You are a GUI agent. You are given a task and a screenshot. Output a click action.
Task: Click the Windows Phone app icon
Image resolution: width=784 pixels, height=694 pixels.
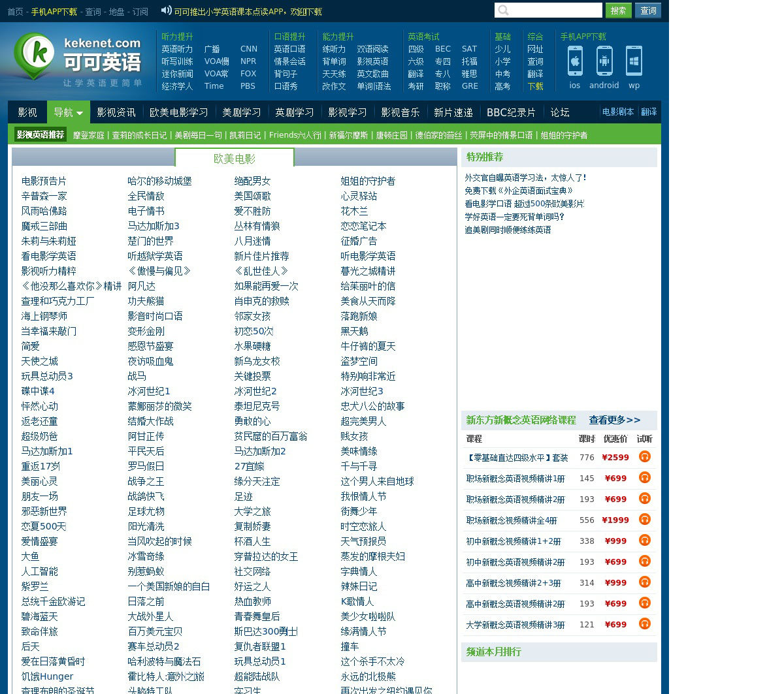(634, 61)
